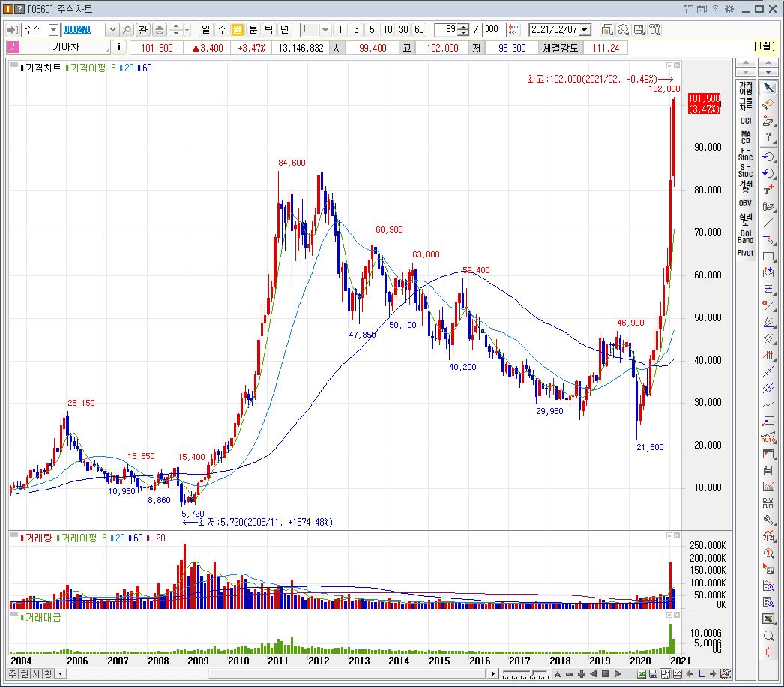
Task: Add the 거래량 volume indicator
Action: point(746,187)
